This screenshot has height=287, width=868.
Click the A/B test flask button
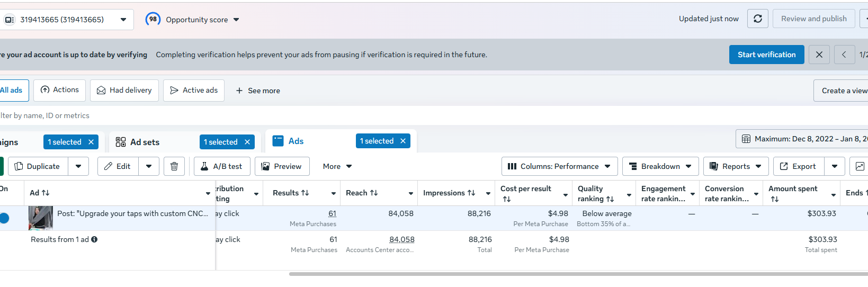(x=222, y=166)
